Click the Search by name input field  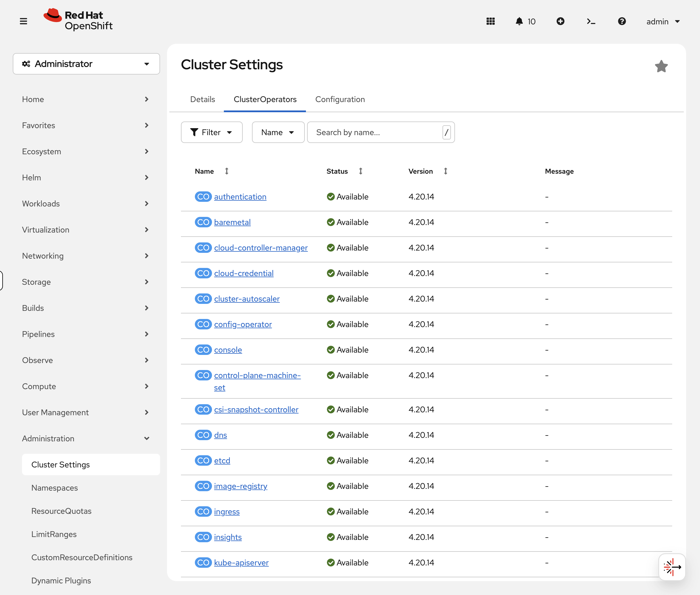click(x=374, y=132)
